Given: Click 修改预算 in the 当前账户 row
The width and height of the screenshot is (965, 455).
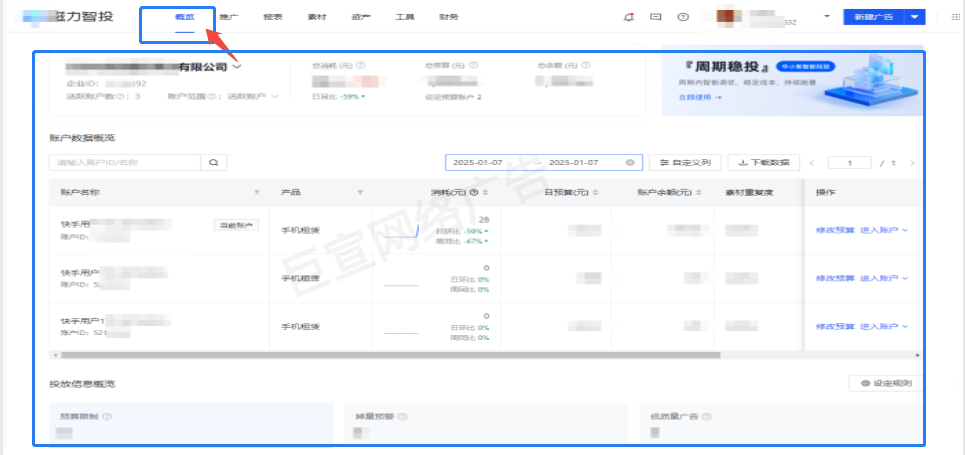Looking at the screenshot, I should click(x=836, y=230).
